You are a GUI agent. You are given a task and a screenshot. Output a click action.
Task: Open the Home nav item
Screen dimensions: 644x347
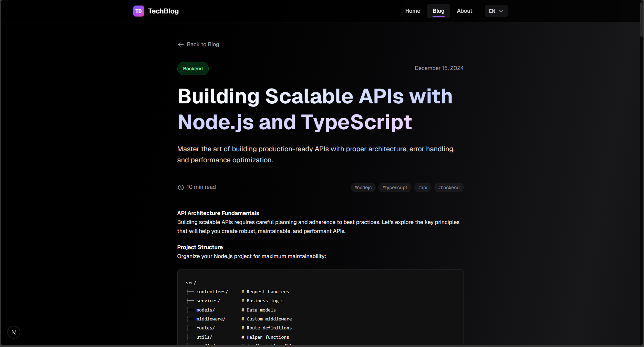[413, 11]
